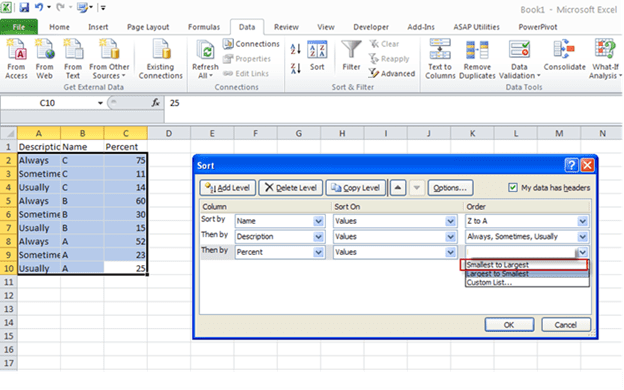Open Connections in the ribbon
The image size is (624, 390).
[x=251, y=44]
